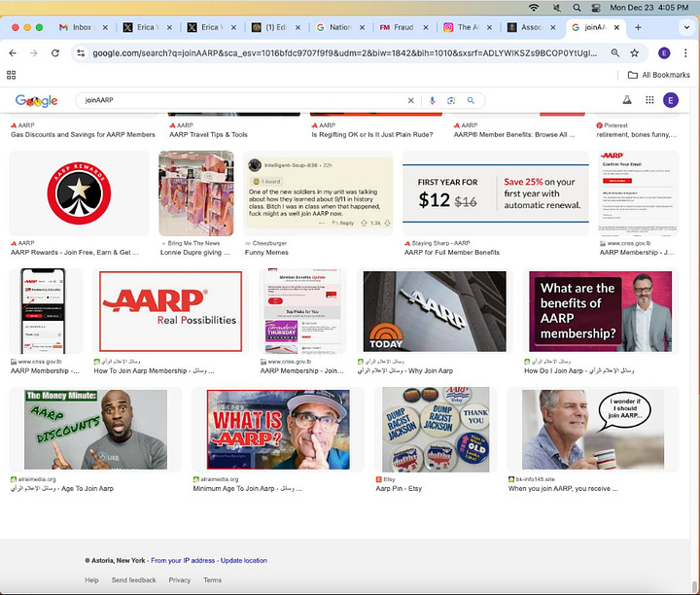
Task: Open AARP Travel Tips & Tools link
Action: point(208,134)
